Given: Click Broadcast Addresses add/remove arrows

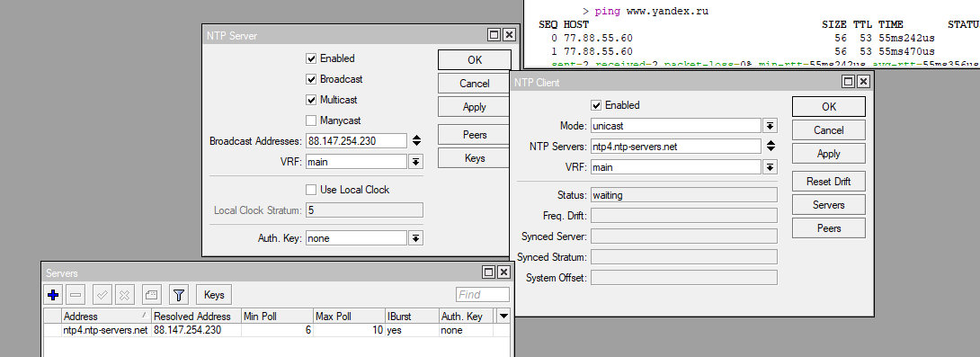Looking at the screenshot, I should click(x=416, y=140).
